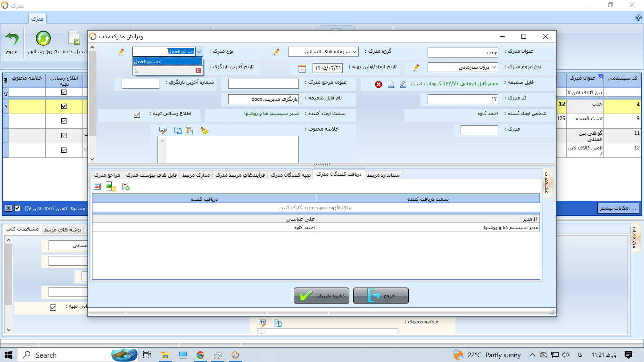
Task: Click red delete attachment icon in فایل ضمیمه row
Action: tap(379, 84)
